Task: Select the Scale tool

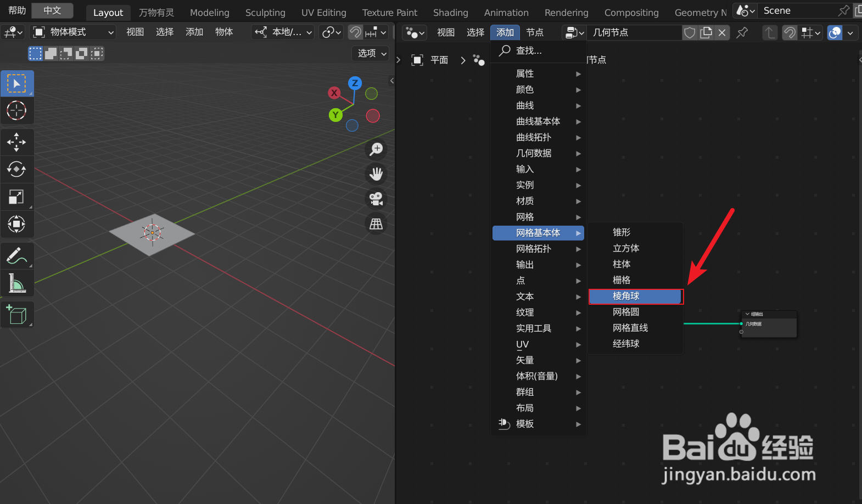Action: click(x=17, y=197)
